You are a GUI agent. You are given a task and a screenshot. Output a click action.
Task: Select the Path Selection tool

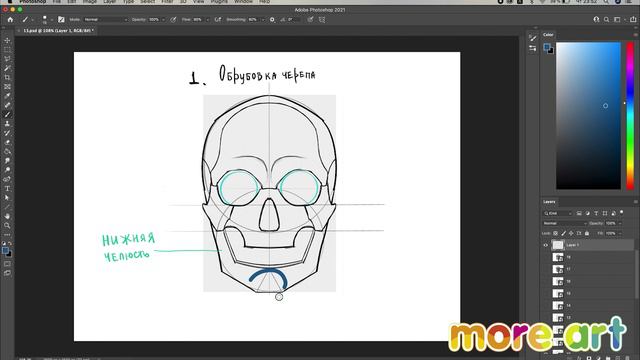(x=7, y=198)
